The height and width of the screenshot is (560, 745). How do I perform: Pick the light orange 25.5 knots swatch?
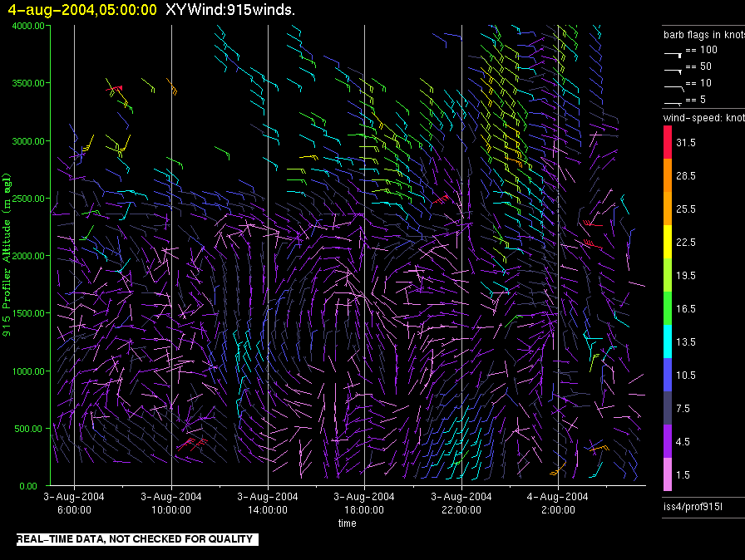pyautogui.click(x=668, y=209)
